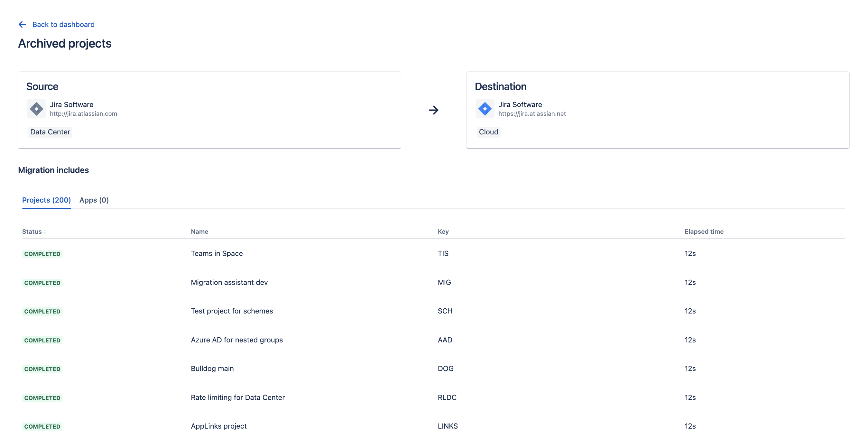Click the arrow between Source and Destination
868x445 pixels.
[433, 110]
